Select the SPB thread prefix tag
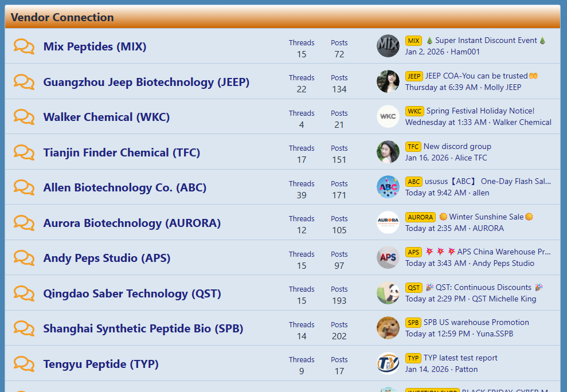567x392 pixels. 413,323
